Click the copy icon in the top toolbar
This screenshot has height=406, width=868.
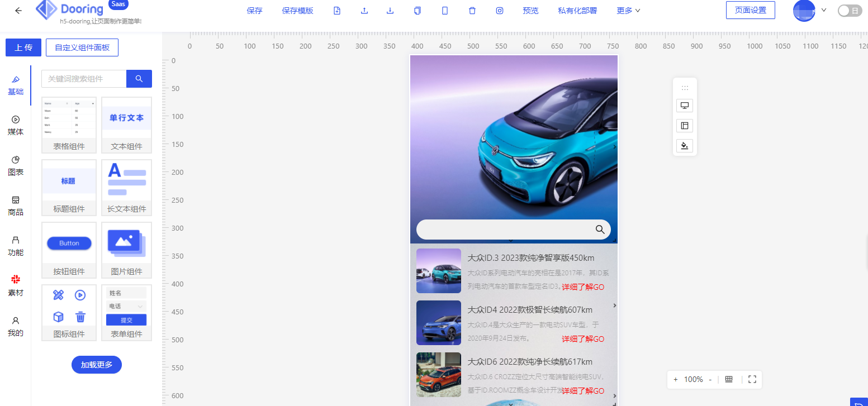click(418, 11)
